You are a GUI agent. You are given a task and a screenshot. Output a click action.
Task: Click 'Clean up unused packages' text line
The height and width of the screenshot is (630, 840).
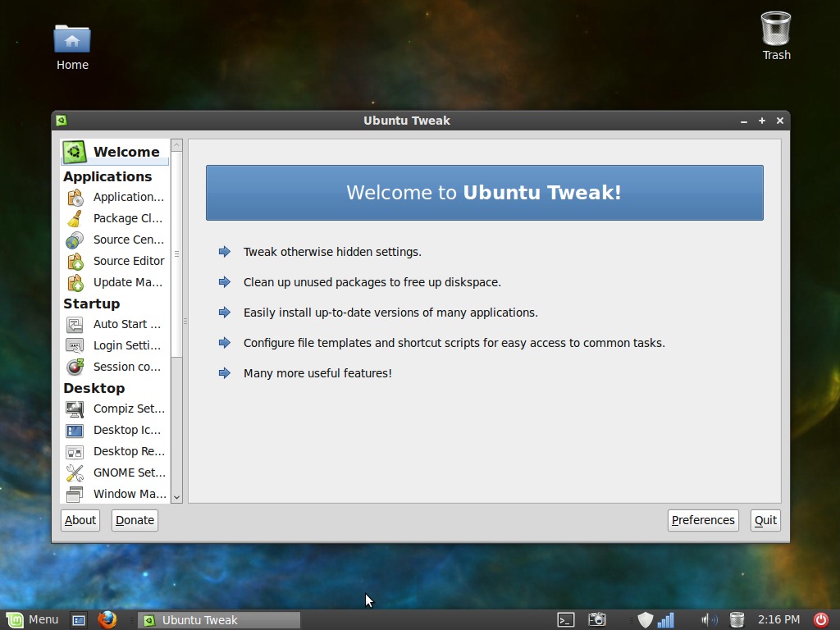[x=372, y=282]
